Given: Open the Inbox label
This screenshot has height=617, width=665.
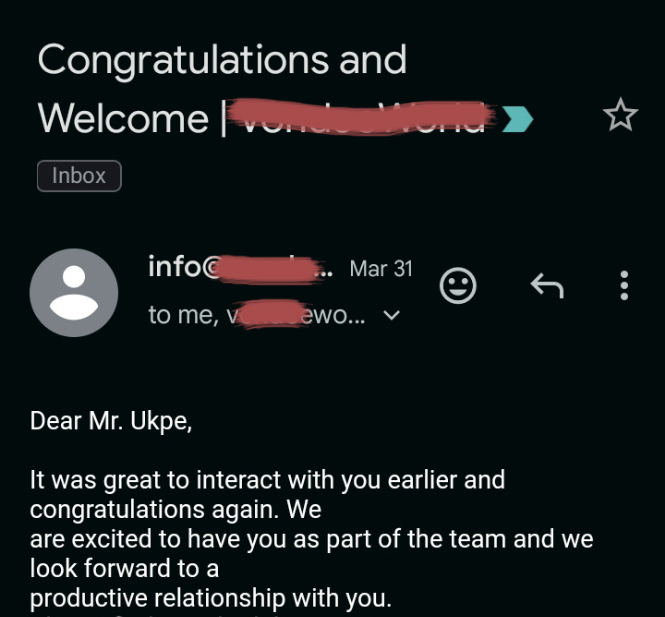Looking at the screenshot, I should [x=79, y=176].
